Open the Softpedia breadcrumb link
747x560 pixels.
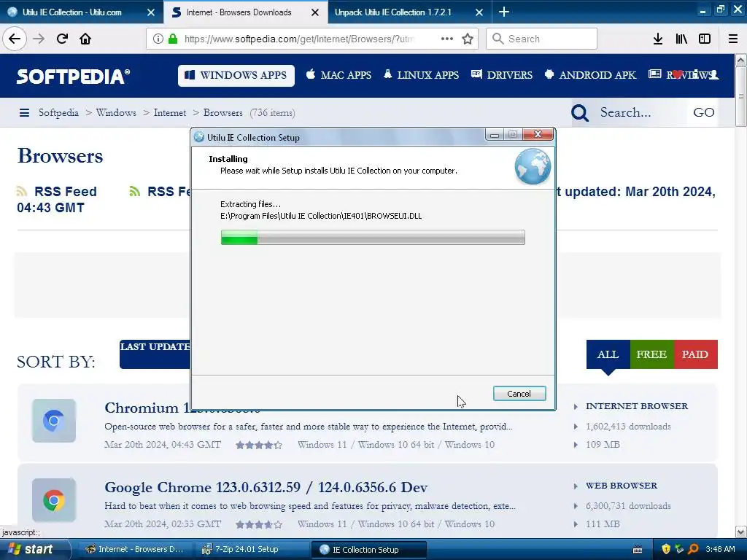[x=58, y=113]
